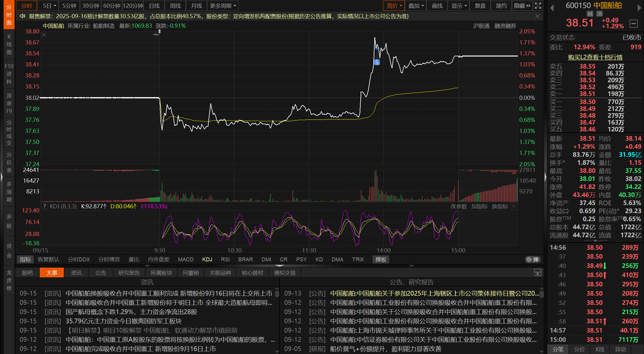
Task: Select TRIX indicator
Action: pyautogui.click(x=358, y=260)
